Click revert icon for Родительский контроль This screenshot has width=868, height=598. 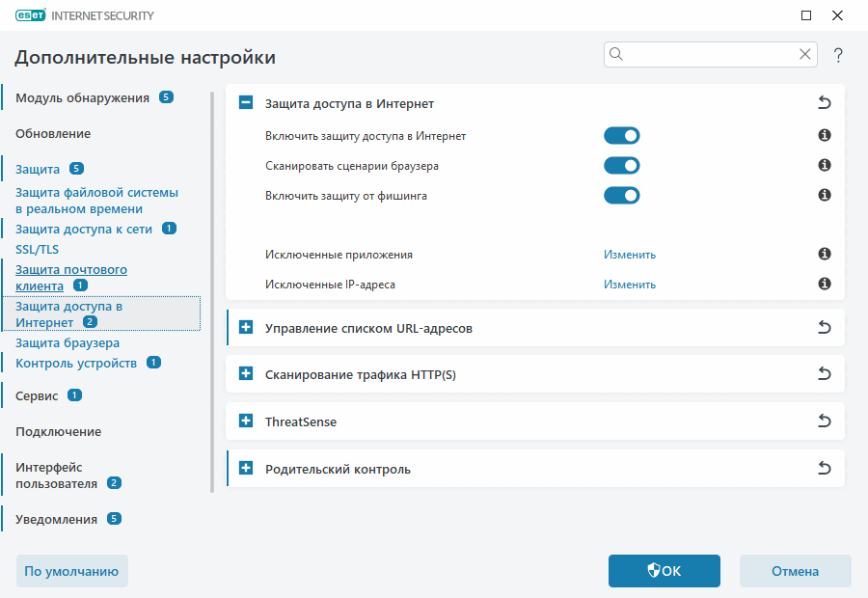824,468
